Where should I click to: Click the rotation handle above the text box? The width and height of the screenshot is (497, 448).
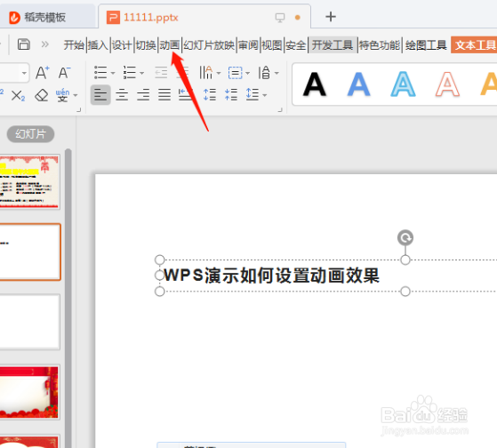point(405,237)
